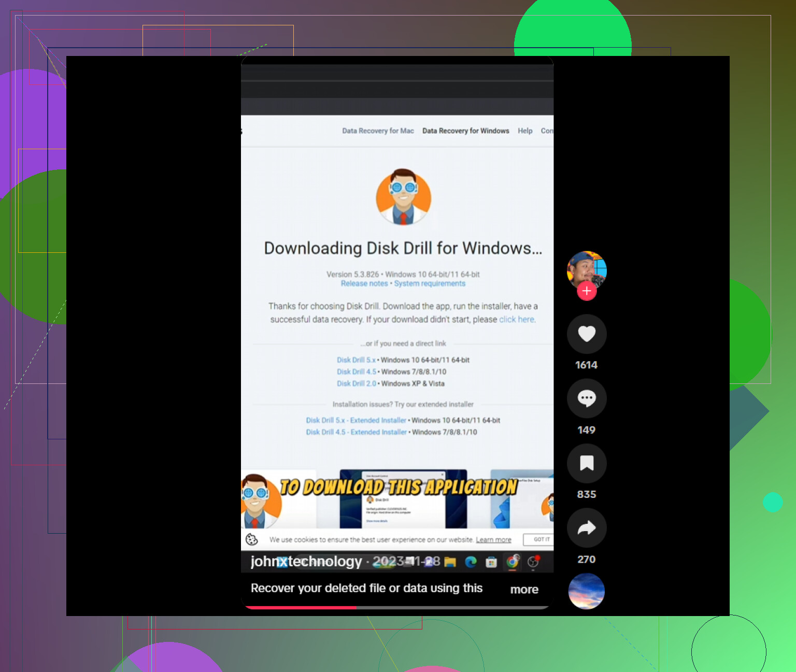Seek along the video progress bar
Image resolution: width=796 pixels, height=672 pixels.
point(397,607)
